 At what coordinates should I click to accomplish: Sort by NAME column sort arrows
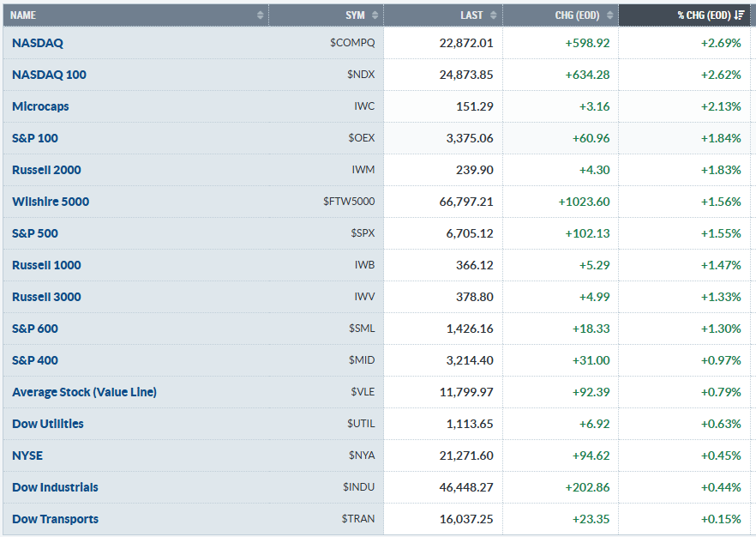click(x=261, y=15)
